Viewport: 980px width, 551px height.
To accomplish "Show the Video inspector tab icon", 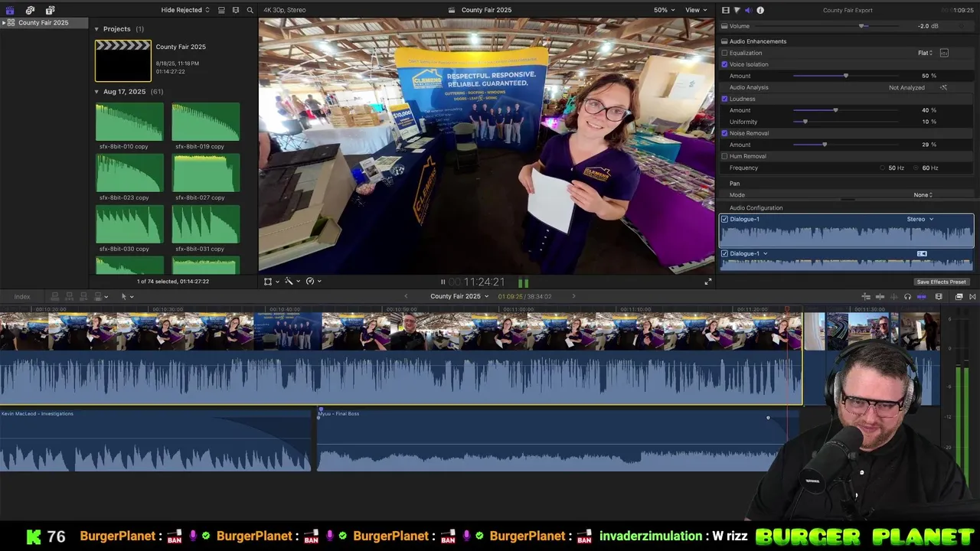I will pos(726,10).
